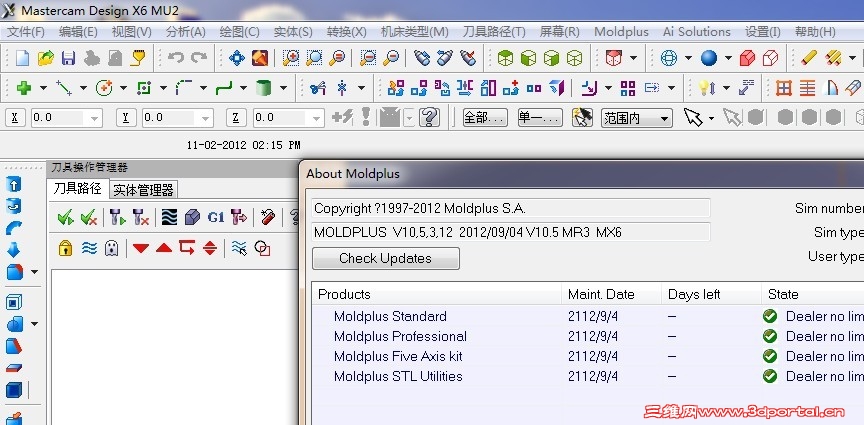The image size is (864, 425).
Task: Select the create line tool icon
Action: click(64, 88)
